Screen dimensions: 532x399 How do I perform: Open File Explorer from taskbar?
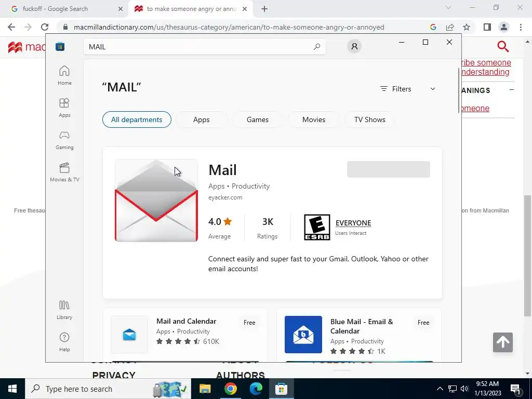(x=205, y=389)
